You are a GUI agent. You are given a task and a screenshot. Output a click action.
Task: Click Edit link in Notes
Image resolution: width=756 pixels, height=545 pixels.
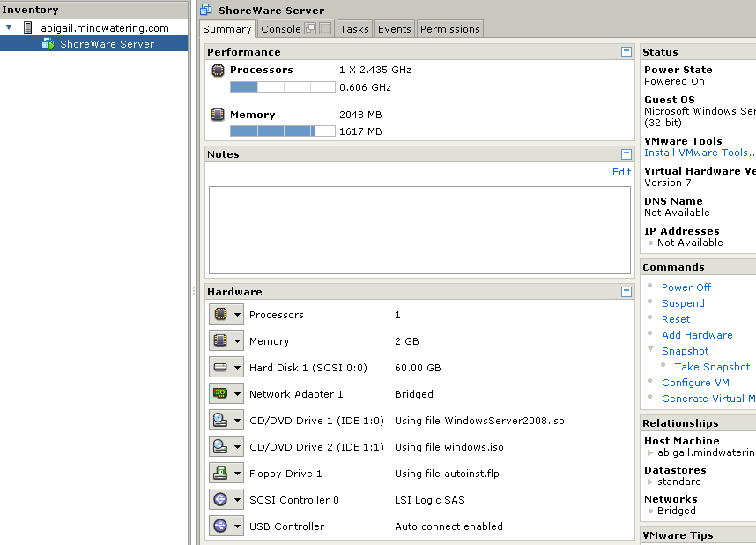point(621,172)
